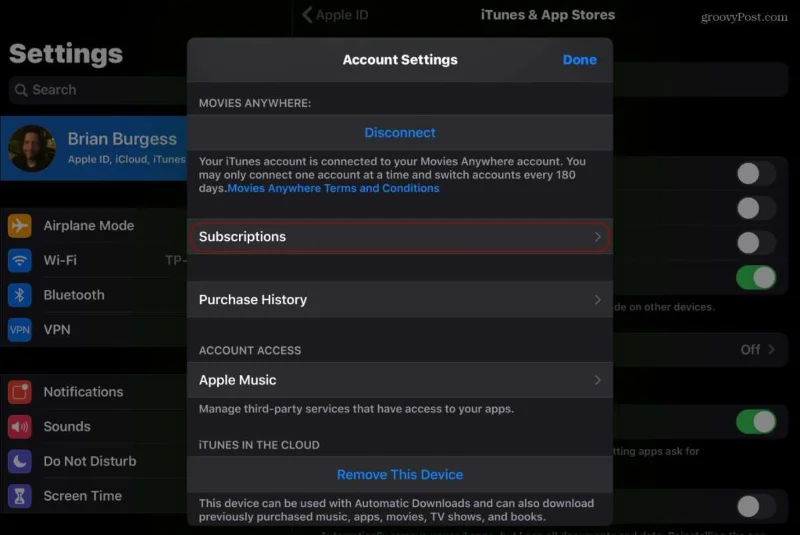Tap the Screen Time hourglass icon
800x535 pixels.
tap(19, 496)
